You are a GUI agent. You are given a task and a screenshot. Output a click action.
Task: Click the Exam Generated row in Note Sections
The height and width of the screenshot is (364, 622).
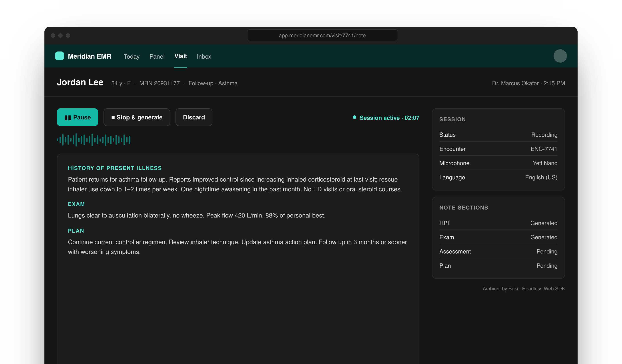click(498, 237)
